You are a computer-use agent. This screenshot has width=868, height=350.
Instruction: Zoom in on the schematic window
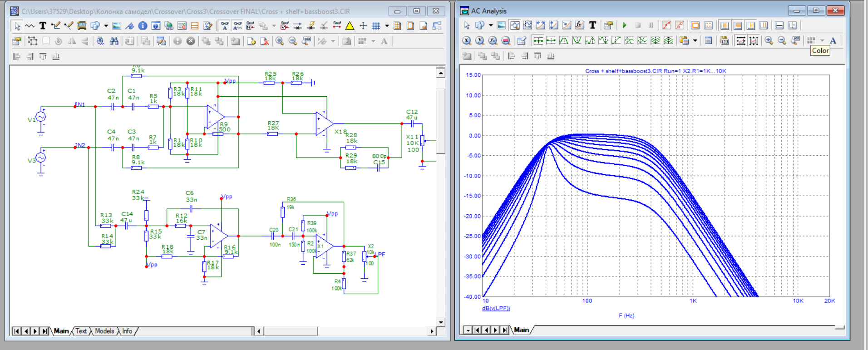(x=280, y=41)
